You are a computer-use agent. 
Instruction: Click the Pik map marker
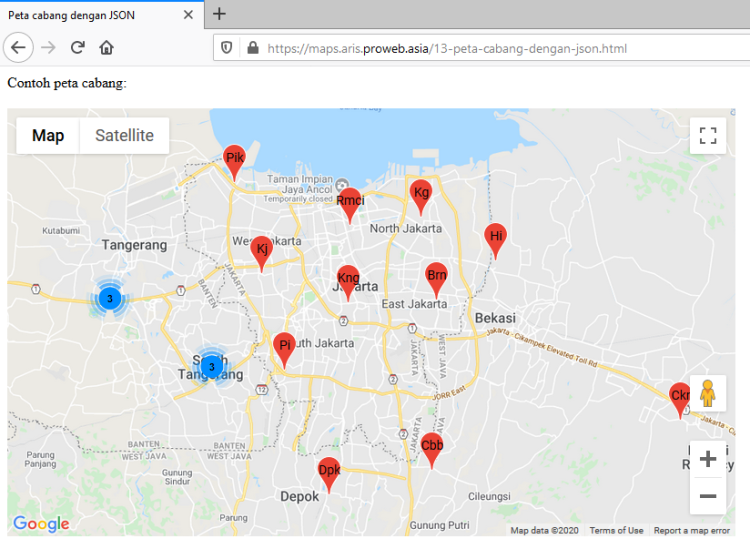[x=234, y=162]
